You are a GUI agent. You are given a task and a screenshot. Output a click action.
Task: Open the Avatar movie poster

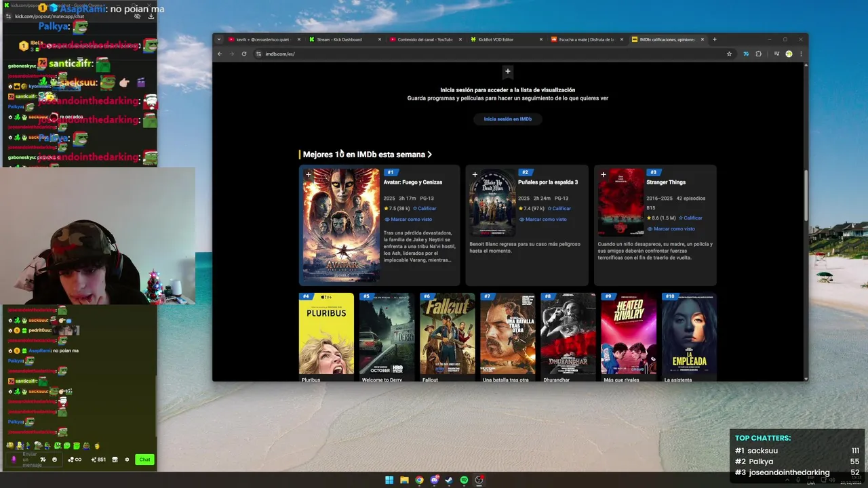341,226
